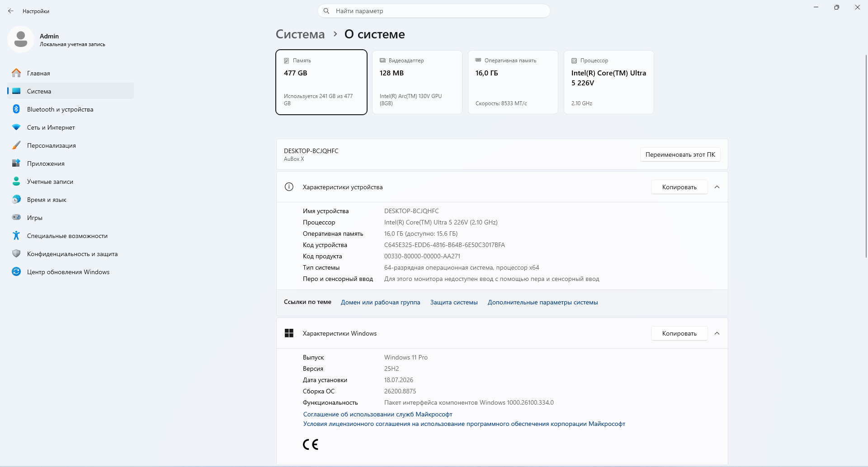The width and height of the screenshot is (868, 467).
Task: Open the Видеоадаптер 128 MB card
Action: click(x=417, y=82)
